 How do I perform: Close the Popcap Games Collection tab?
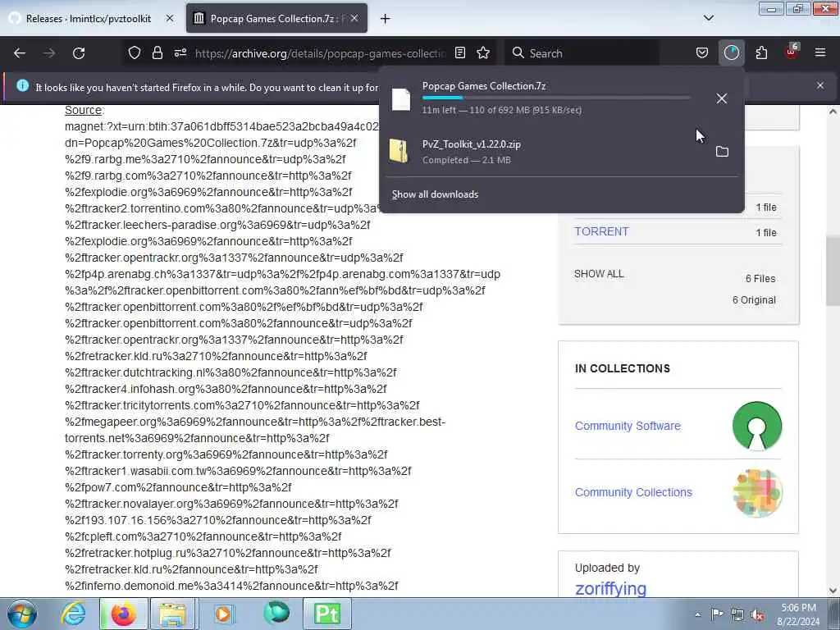point(354,18)
